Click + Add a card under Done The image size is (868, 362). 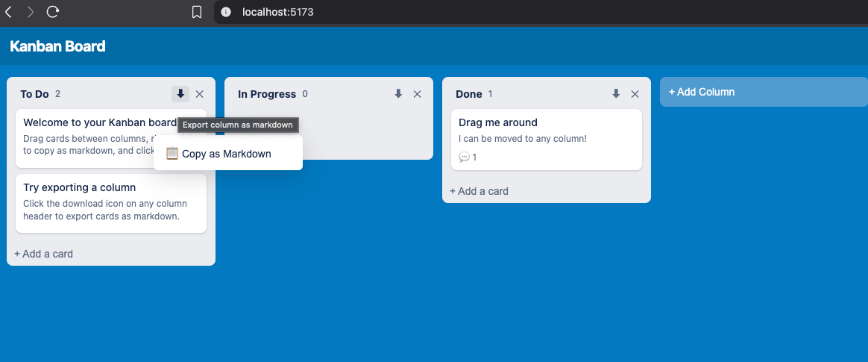tap(479, 191)
